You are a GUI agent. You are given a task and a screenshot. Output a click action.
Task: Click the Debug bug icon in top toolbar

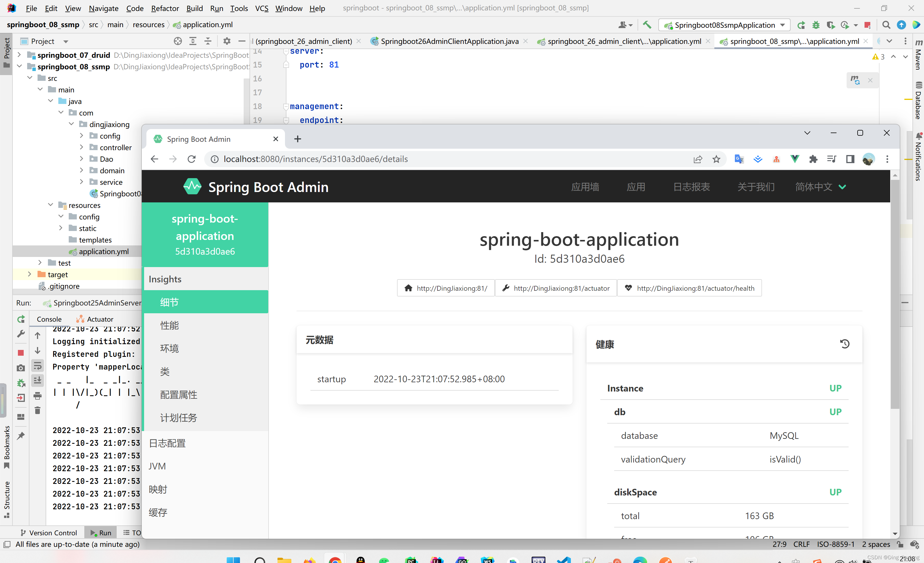[x=816, y=25]
